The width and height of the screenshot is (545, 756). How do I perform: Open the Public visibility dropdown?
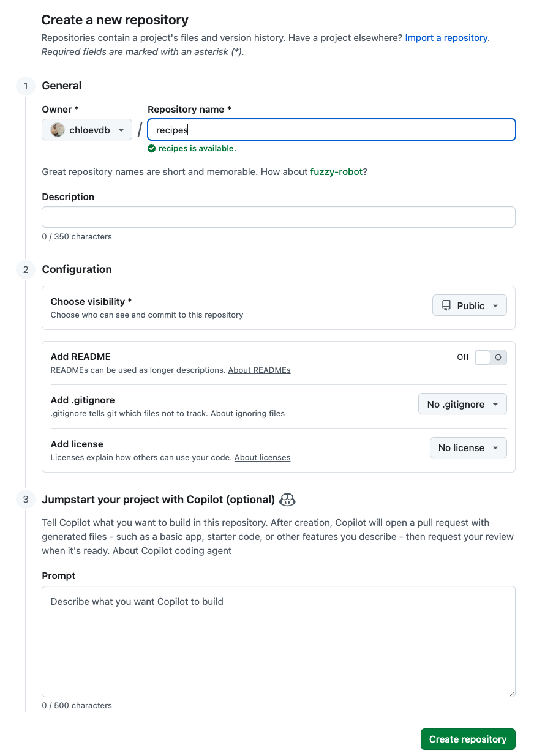click(470, 305)
